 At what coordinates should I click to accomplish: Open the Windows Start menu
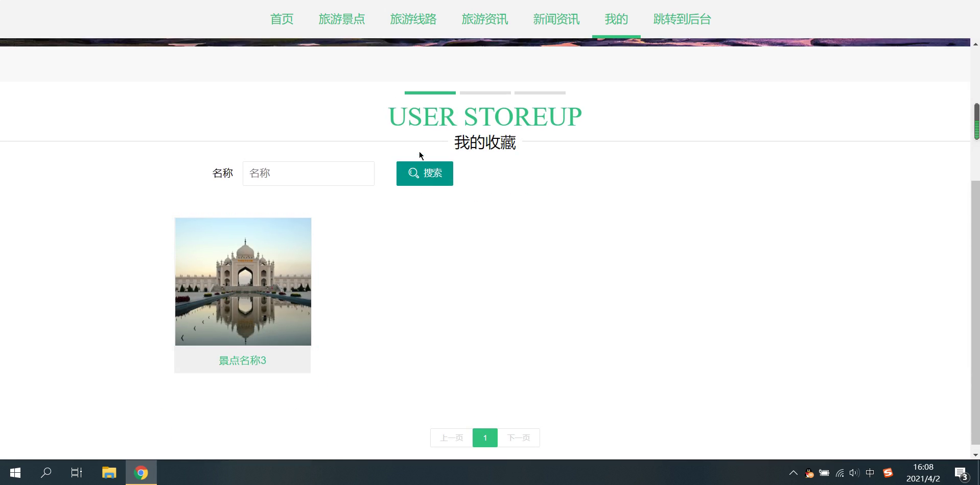point(15,473)
